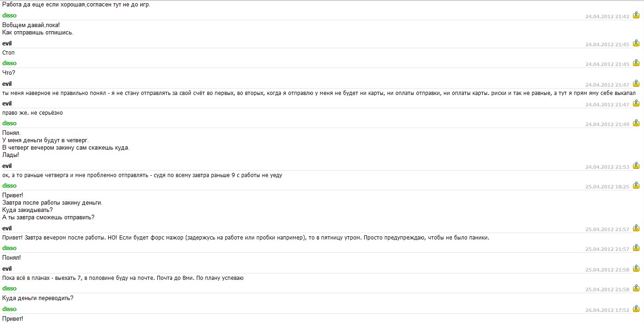Click the note icon beside the 21:42 message
Viewport: 644px width, 323px height.
636,15
